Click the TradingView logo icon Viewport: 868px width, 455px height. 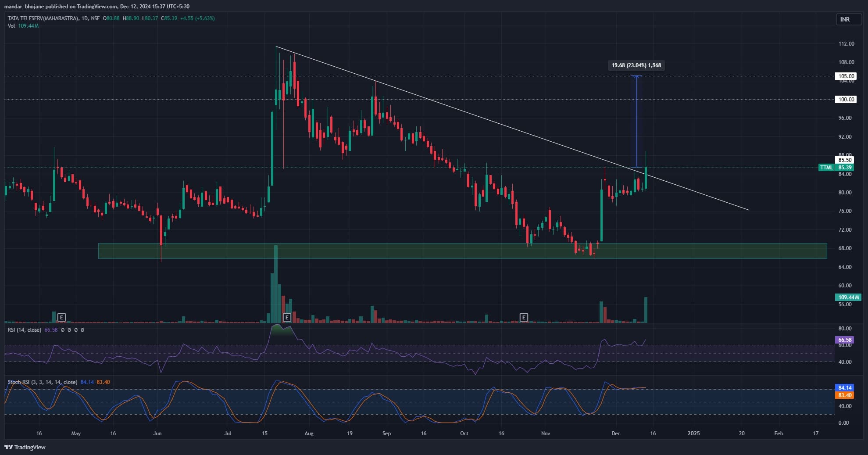pos(8,447)
